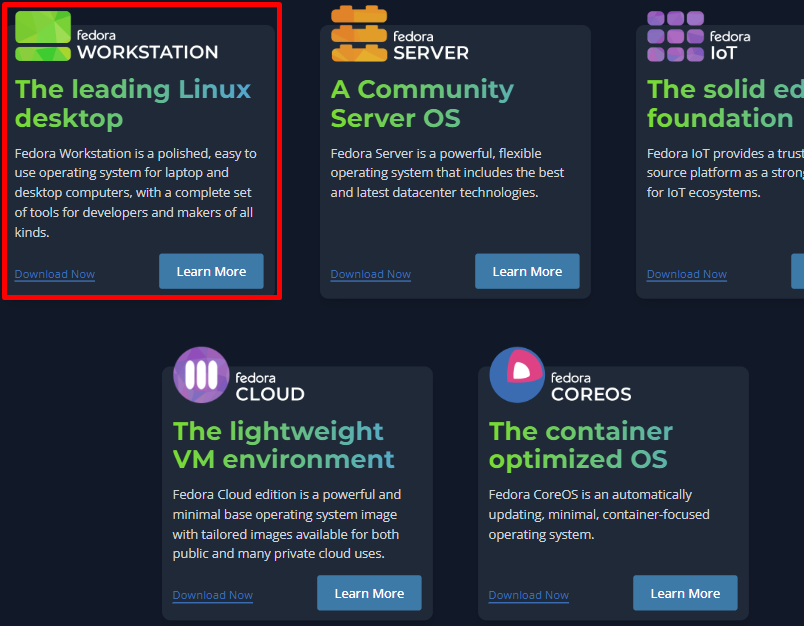Click 'The lightweight VM environment' heading

(x=284, y=445)
